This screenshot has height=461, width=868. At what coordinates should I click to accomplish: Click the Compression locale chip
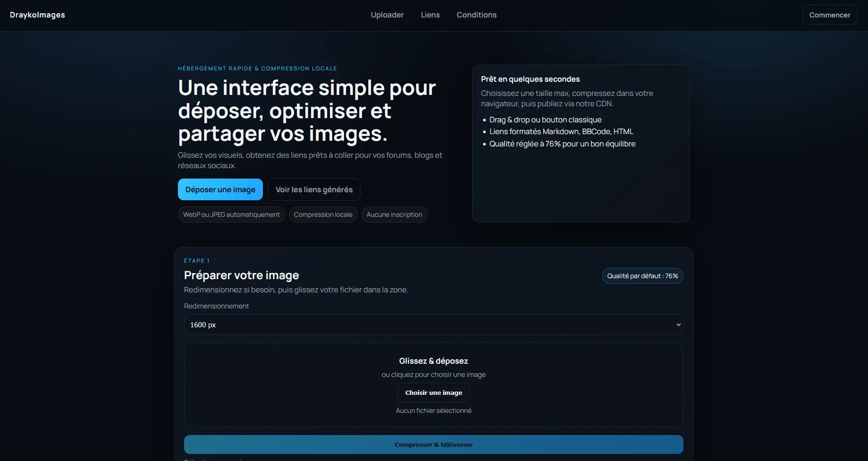pos(323,214)
